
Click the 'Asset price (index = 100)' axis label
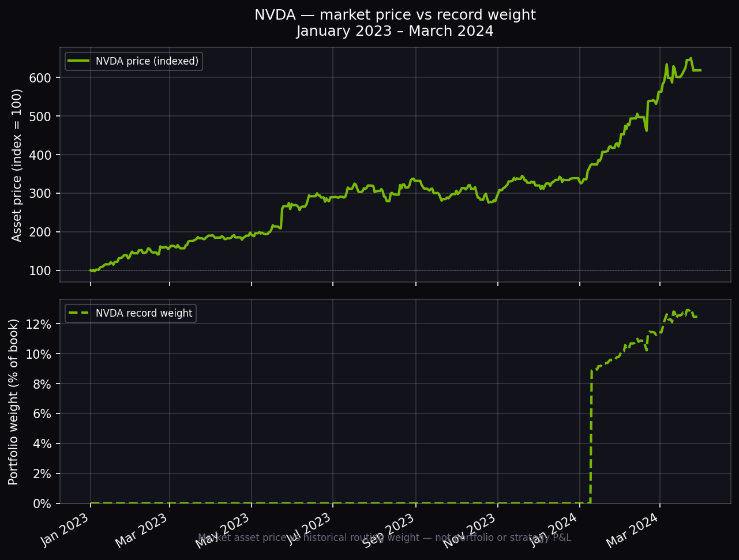17,165
